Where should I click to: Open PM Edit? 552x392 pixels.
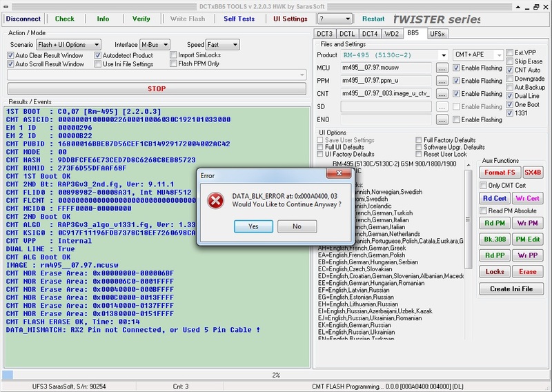[527, 239]
